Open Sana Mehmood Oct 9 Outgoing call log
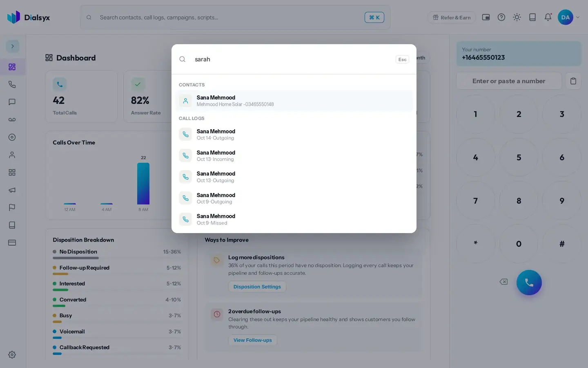The height and width of the screenshot is (368, 588). (294, 198)
